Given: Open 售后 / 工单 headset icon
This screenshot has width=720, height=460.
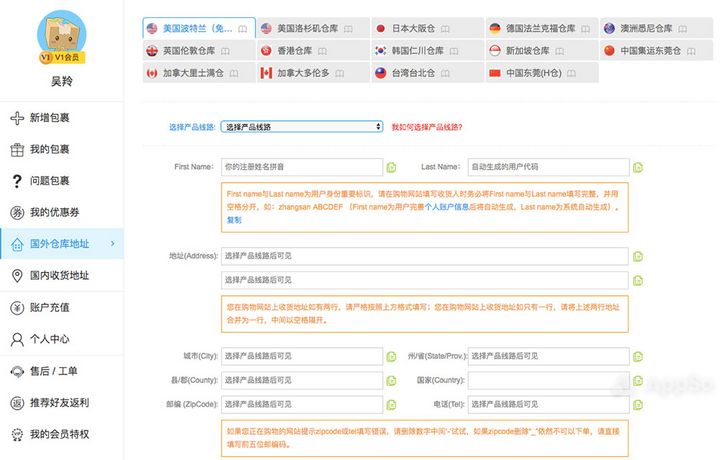Looking at the screenshot, I should click(17, 371).
